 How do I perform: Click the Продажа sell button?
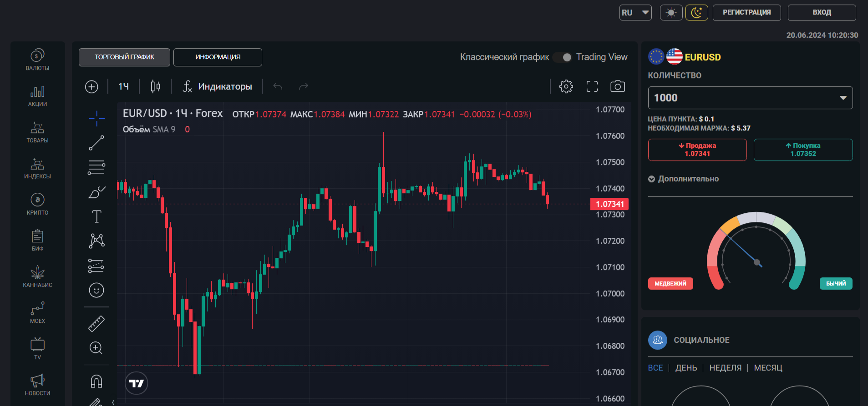pyautogui.click(x=697, y=150)
